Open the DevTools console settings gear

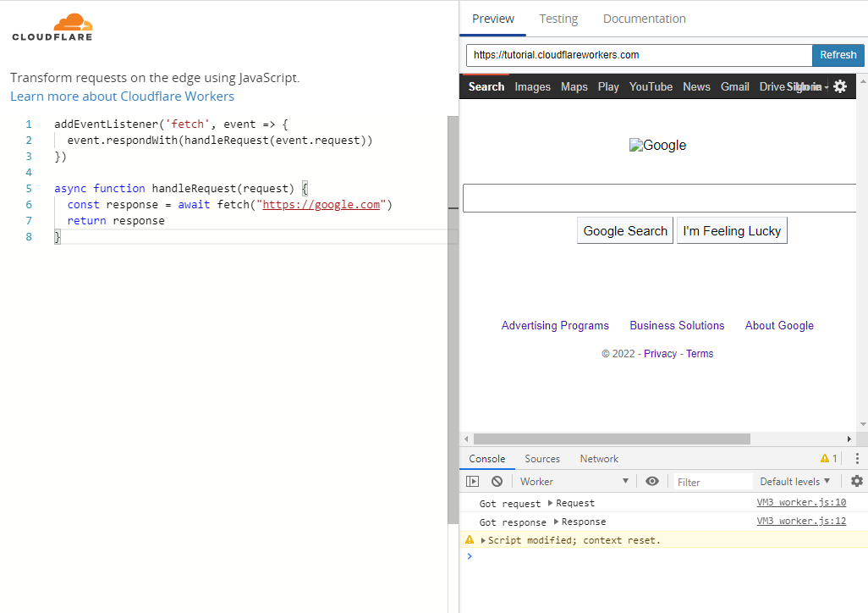856,481
